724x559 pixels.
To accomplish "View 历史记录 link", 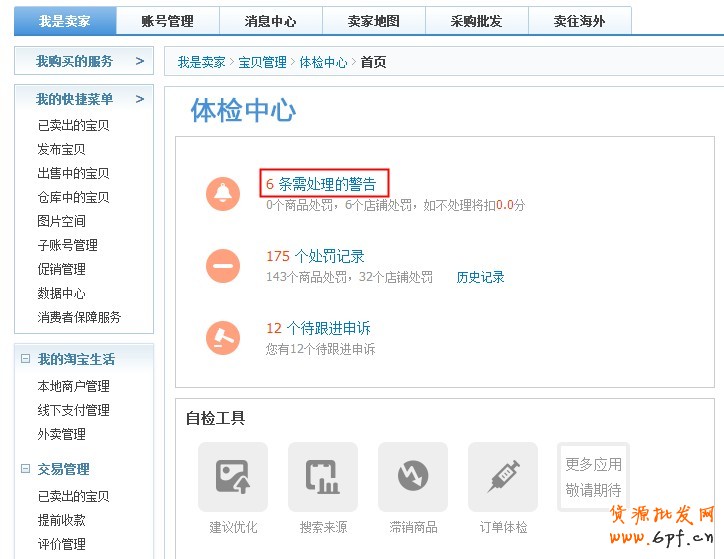I will pos(481,277).
